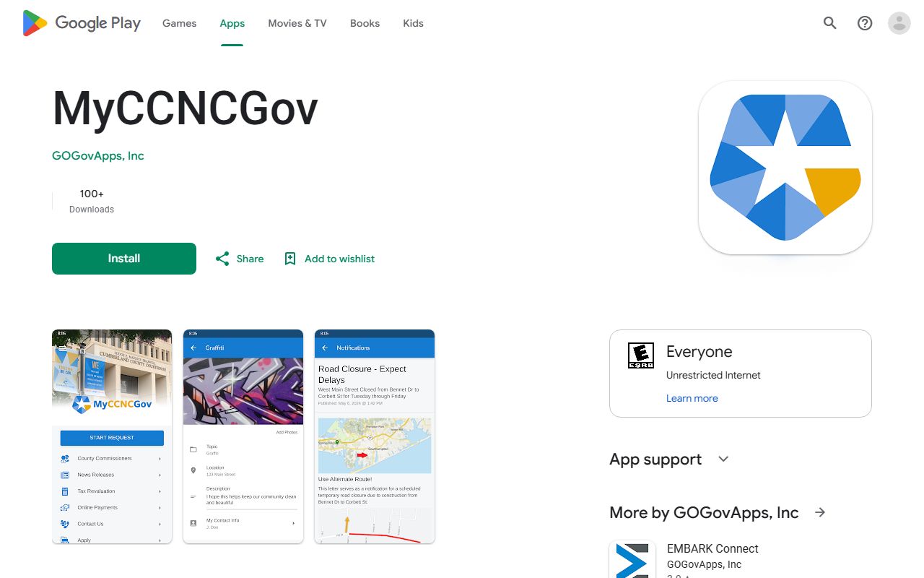Select the Apps tab
924x578 pixels.
click(x=232, y=23)
